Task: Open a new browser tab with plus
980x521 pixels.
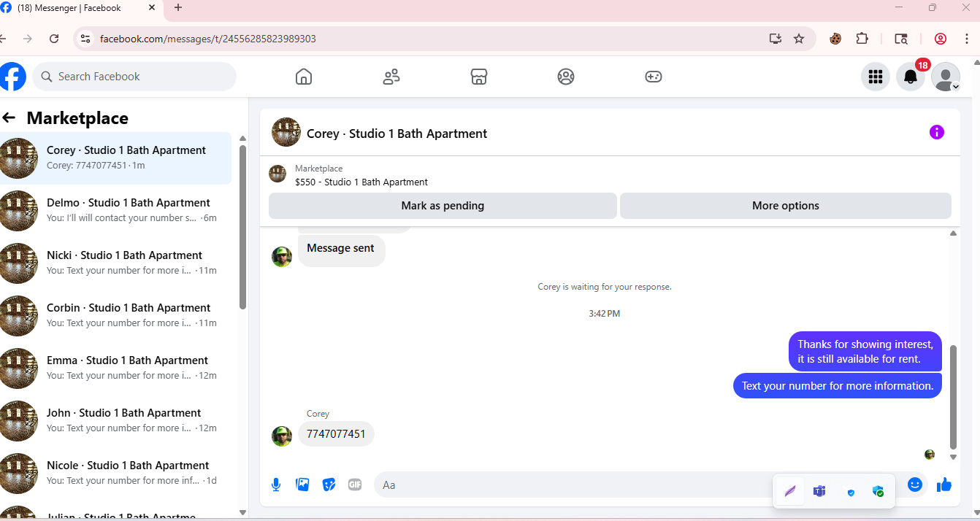Action: [178, 8]
